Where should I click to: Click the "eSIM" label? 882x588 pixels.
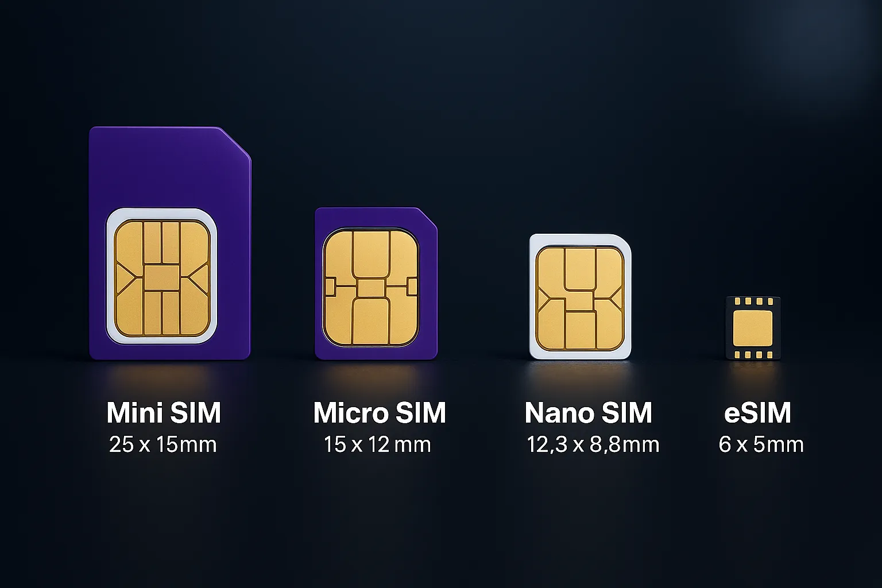(758, 413)
